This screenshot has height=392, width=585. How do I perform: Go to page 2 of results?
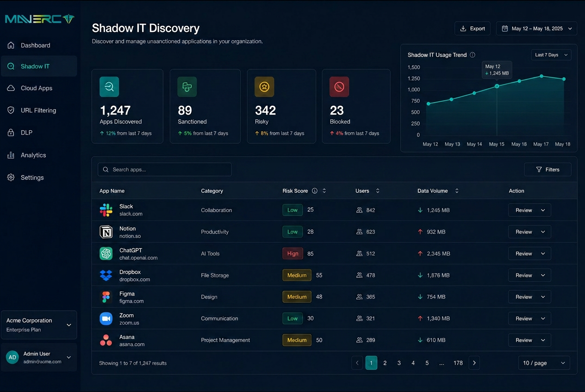tap(385, 363)
